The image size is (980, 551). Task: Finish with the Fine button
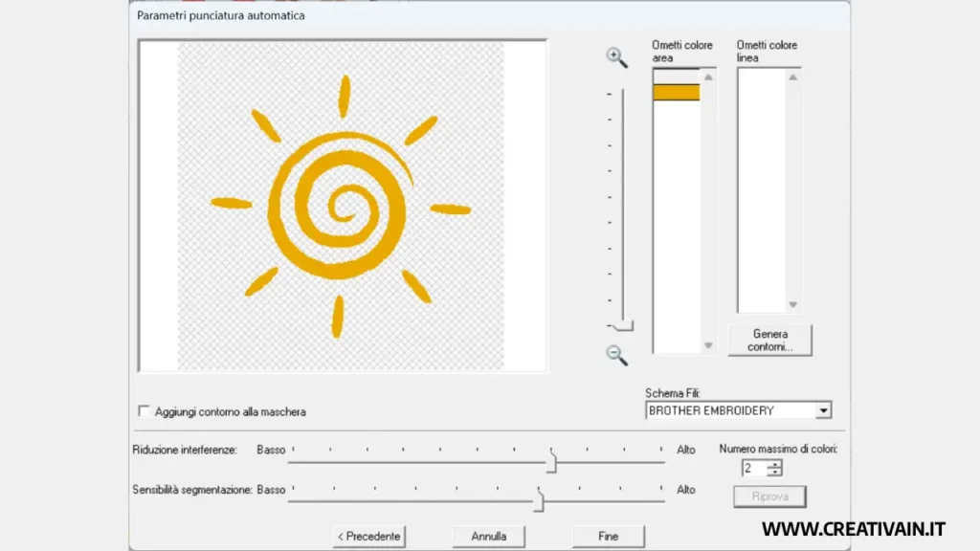[x=608, y=536]
